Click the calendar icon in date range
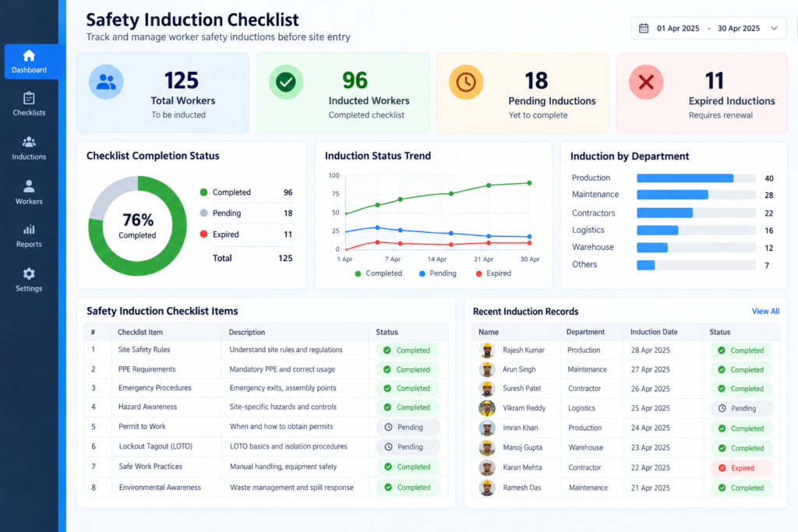Viewport: 798px width, 532px height. pyautogui.click(x=644, y=29)
